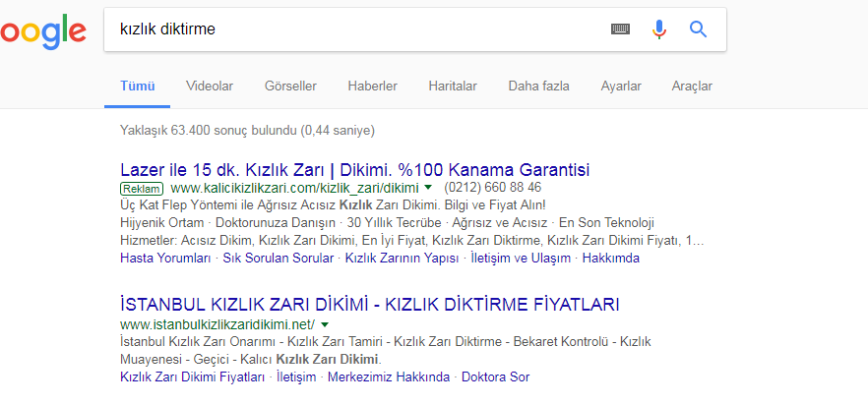
Task: Select the Tümü tab
Action: coord(138,87)
